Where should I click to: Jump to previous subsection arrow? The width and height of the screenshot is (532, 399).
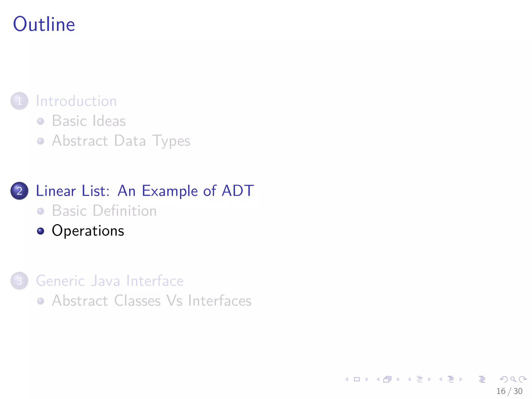409,379
